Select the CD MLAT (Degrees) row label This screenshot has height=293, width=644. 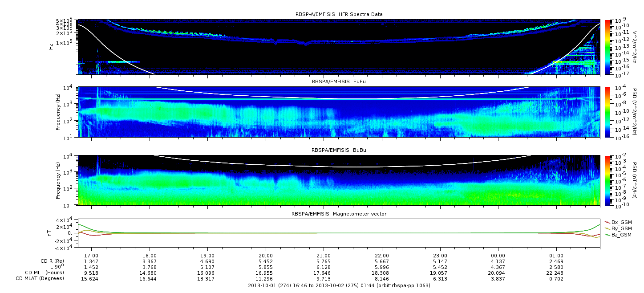(x=41, y=278)
